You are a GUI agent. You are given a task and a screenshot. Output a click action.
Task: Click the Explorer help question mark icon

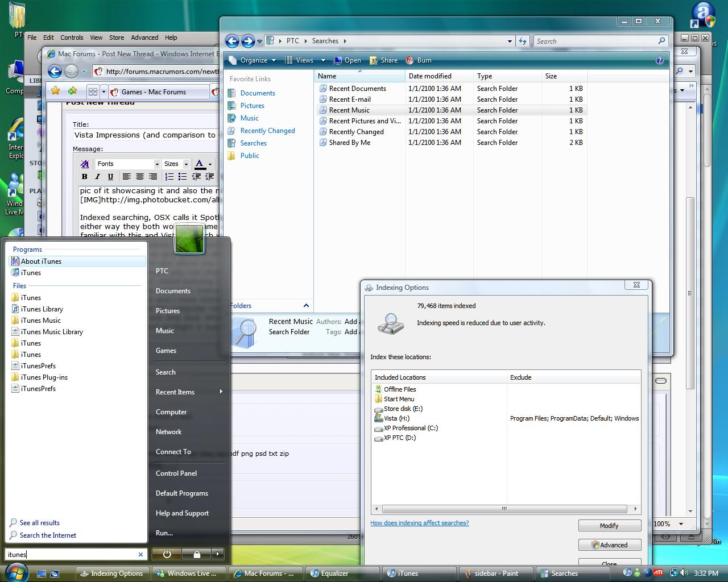tap(660, 60)
